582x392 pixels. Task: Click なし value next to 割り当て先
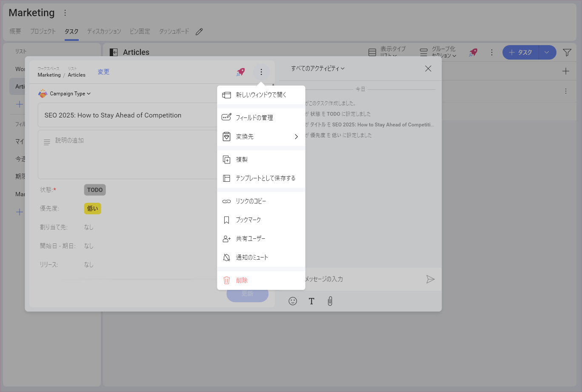point(88,227)
